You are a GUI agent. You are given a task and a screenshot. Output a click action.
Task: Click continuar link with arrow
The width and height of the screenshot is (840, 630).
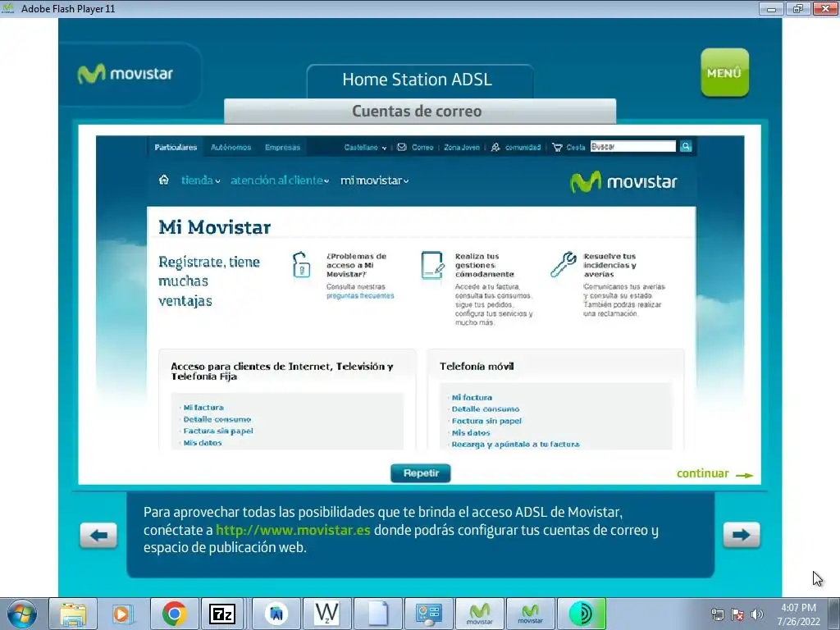pos(714,473)
